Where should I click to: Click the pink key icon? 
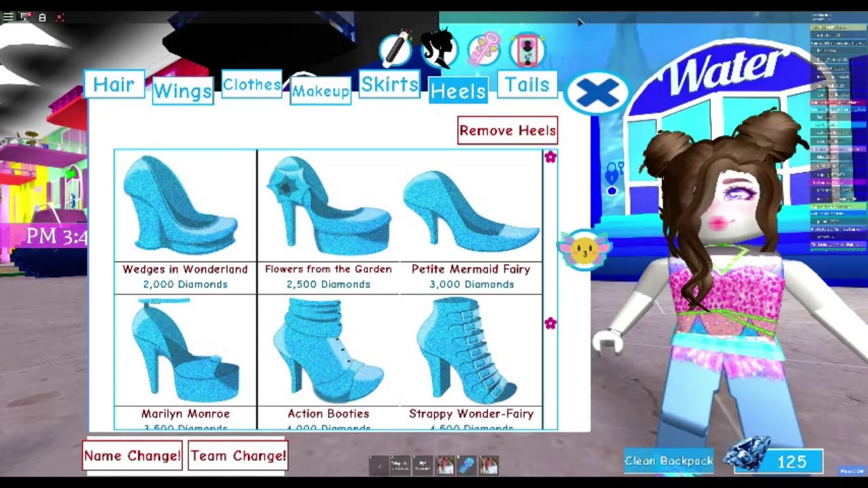pyautogui.click(x=484, y=49)
